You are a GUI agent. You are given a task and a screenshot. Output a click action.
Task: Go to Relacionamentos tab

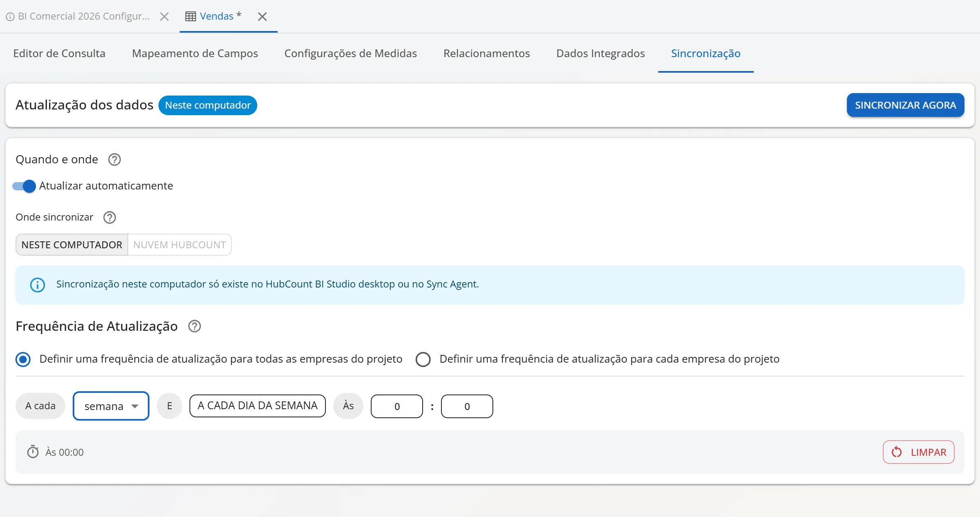[x=486, y=53]
